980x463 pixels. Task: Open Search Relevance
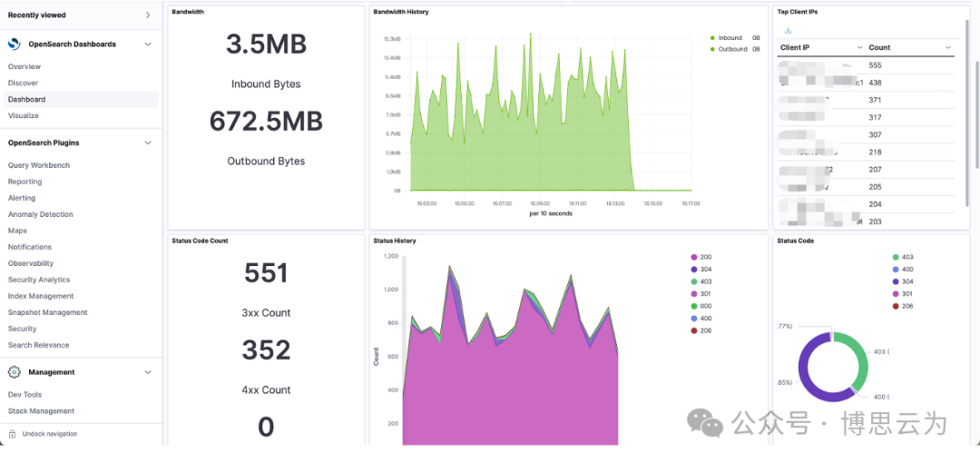click(39, 345)
